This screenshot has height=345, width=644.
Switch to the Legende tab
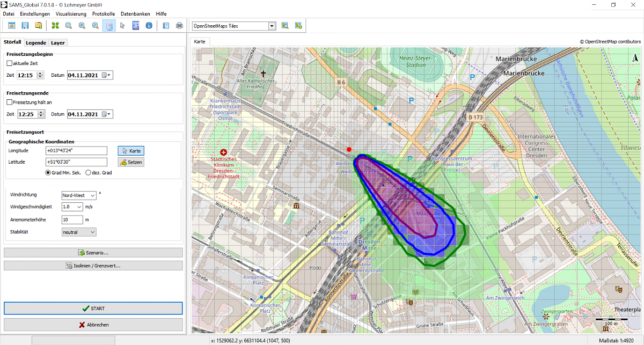click(36, 42)
